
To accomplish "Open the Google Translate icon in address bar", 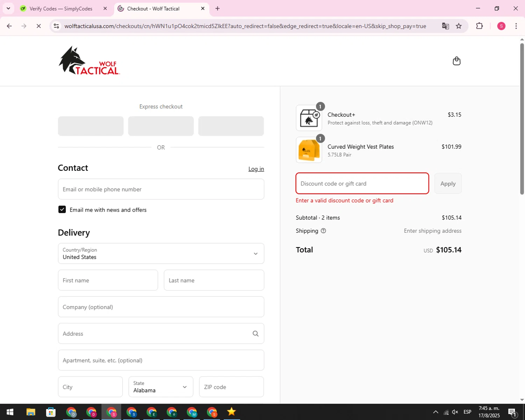I will [445, 26].
